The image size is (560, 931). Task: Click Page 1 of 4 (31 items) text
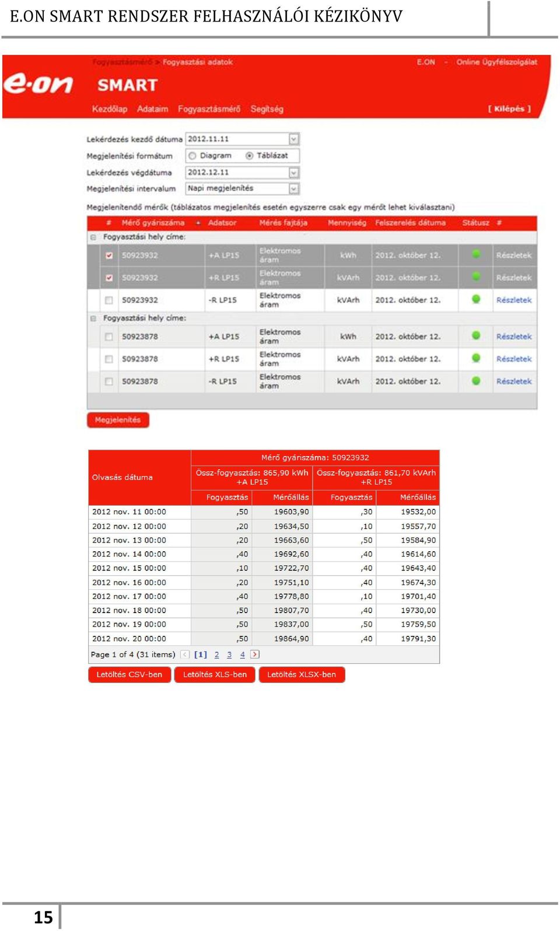point(133,654)
